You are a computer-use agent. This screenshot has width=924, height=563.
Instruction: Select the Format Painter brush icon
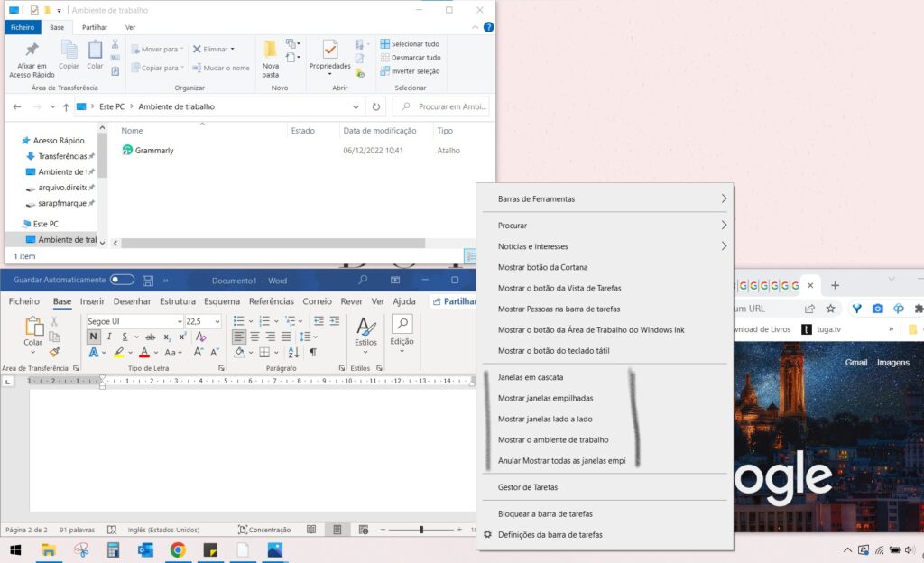point(54,352)
